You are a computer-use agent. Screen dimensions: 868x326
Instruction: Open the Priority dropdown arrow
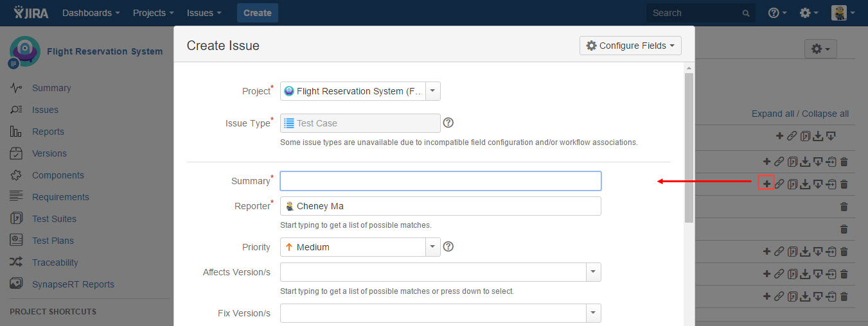pos(432,246)
